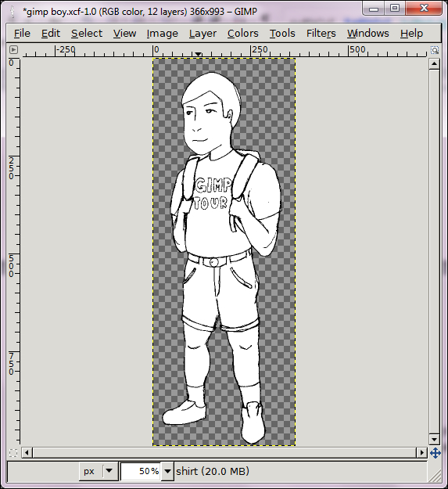Click the vertical scrollbar down arrow
The image size is (448, 489).
pyautogui.click(x=434, y=440)
